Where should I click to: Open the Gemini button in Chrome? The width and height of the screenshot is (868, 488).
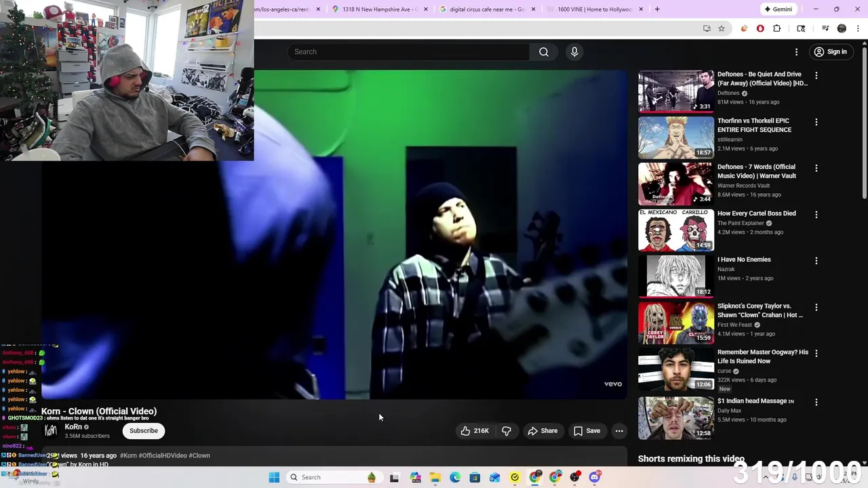pos(778,9)
